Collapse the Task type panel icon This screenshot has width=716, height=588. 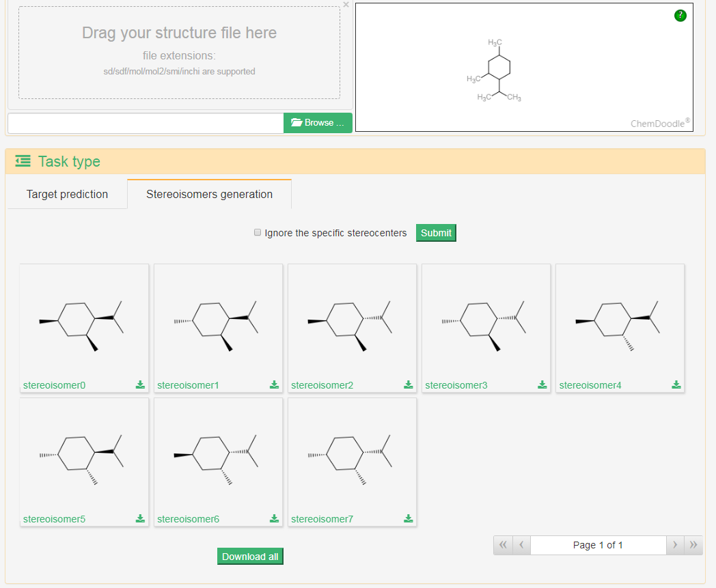(x=23, y=161)
